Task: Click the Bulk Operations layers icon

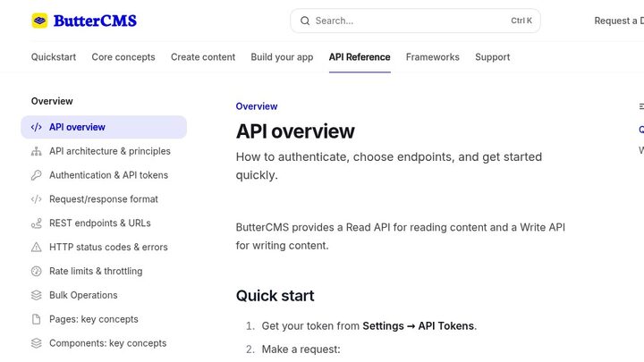Action: click(x=36, y=295)
